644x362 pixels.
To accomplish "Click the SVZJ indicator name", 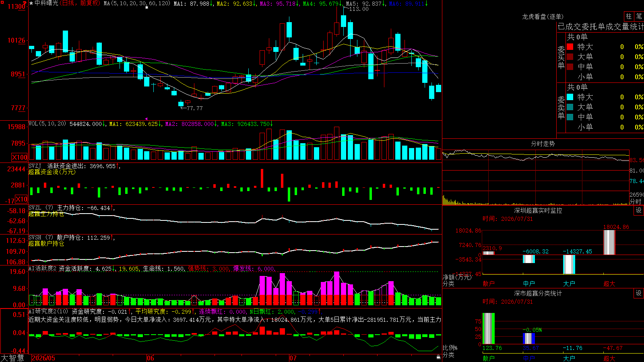I will 35,166.
